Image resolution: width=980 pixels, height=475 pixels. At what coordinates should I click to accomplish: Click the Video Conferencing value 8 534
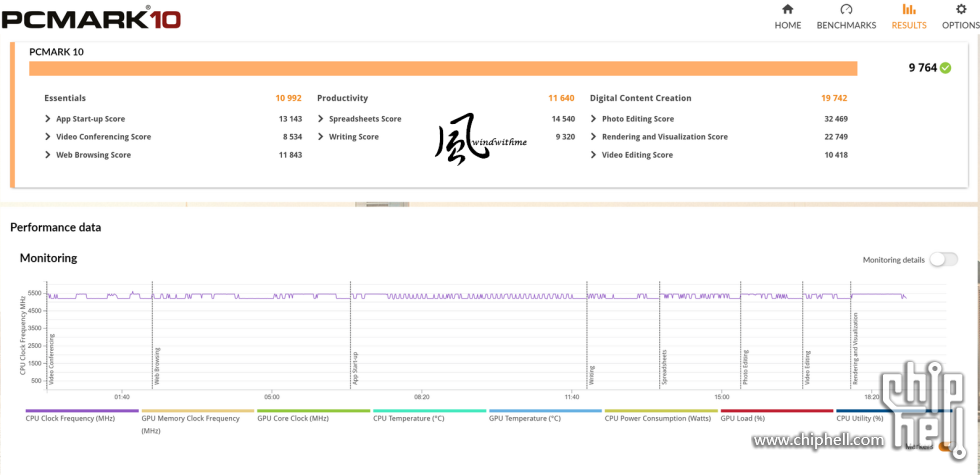(292, 137)
